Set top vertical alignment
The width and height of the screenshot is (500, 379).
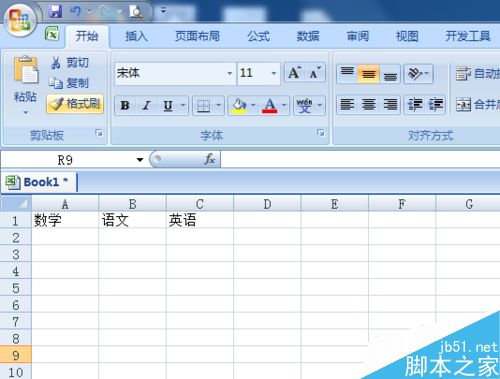point(347,73)
